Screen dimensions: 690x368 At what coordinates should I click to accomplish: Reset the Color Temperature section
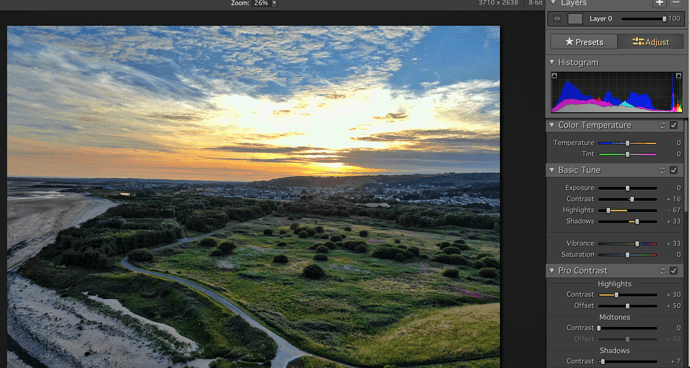coord(662,125)
